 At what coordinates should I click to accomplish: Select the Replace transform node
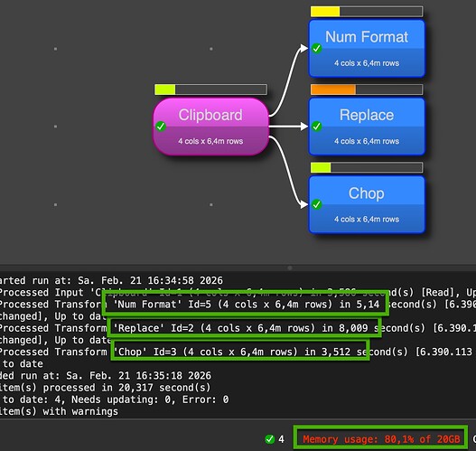coord(367,127)
